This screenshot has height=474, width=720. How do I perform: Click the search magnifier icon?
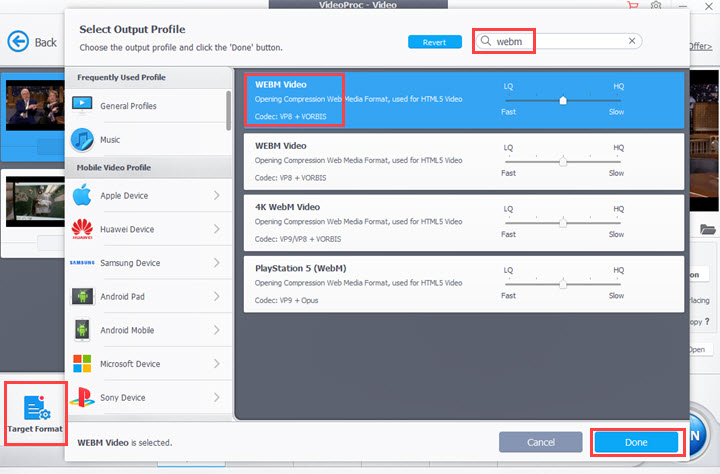click(485, 41)
